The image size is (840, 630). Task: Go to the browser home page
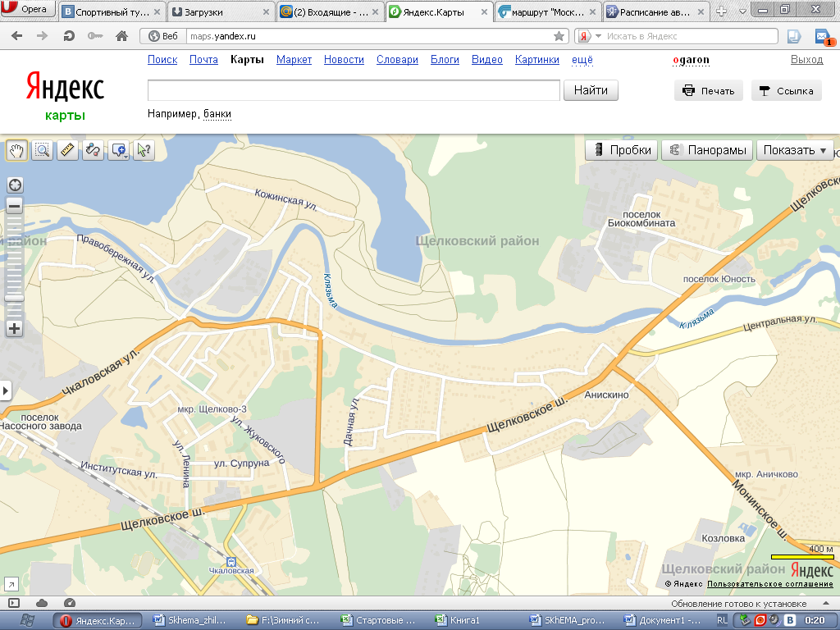click(x=121, y=36)
